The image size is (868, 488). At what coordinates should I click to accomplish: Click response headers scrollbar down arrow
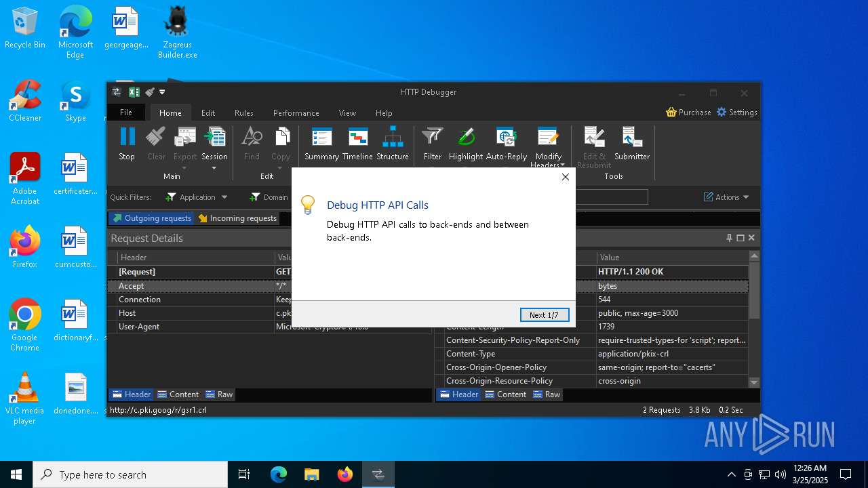tap(754, 382)
